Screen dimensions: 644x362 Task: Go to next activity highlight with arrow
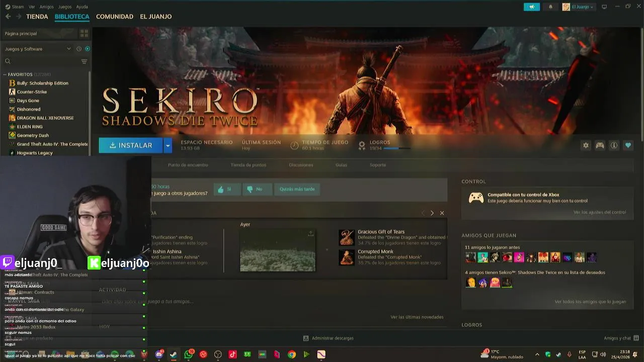(432, 213)
